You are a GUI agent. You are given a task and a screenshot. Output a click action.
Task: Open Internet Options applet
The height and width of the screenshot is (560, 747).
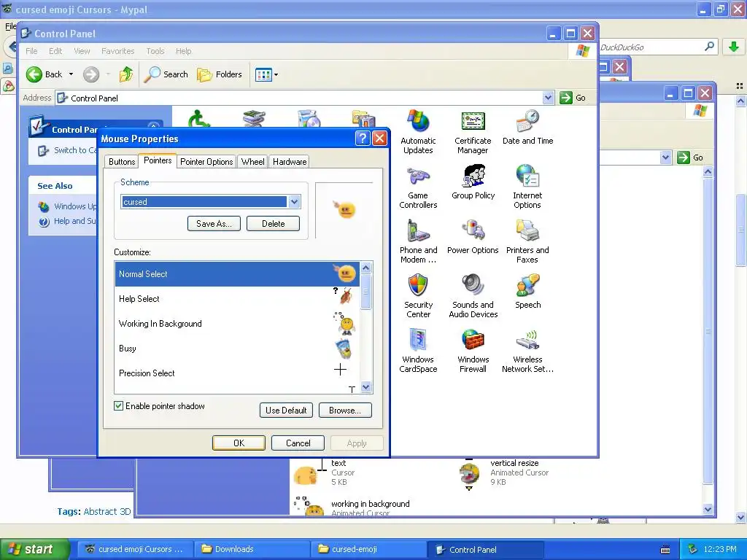527,187
